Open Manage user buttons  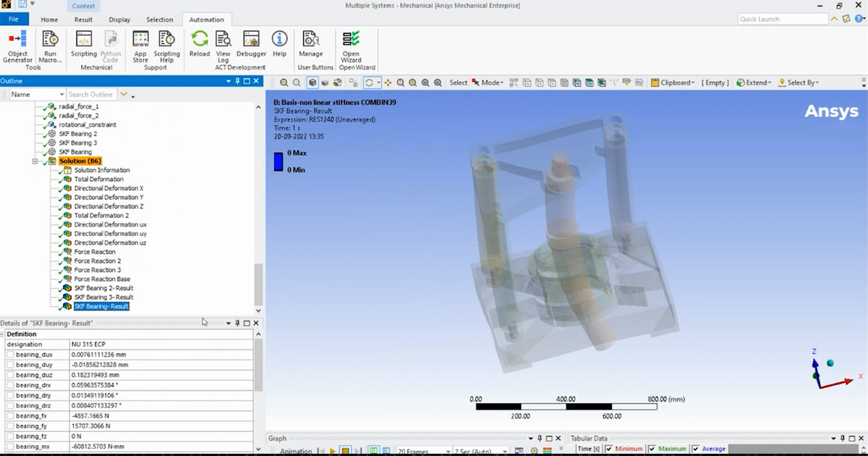[311, 43]
